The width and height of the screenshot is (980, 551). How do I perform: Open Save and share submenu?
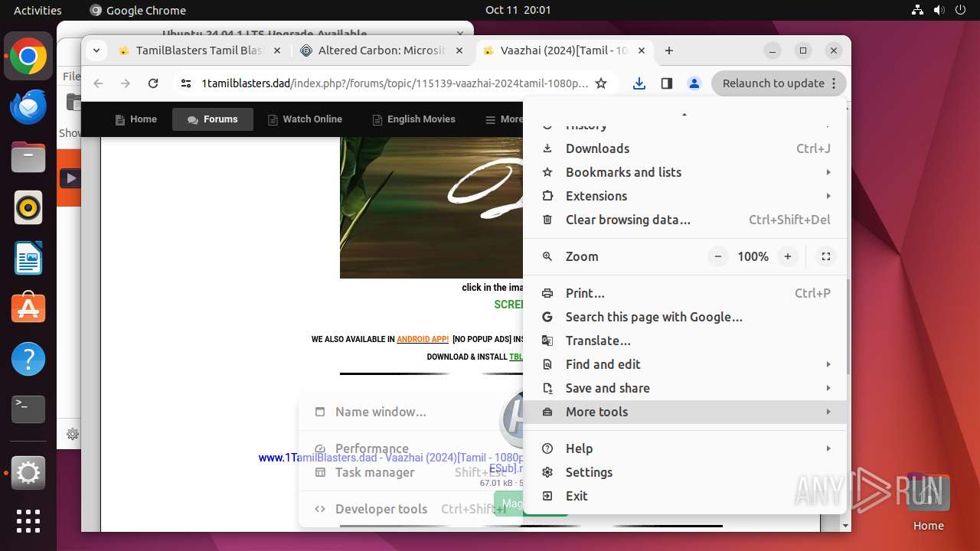(685, 388)
